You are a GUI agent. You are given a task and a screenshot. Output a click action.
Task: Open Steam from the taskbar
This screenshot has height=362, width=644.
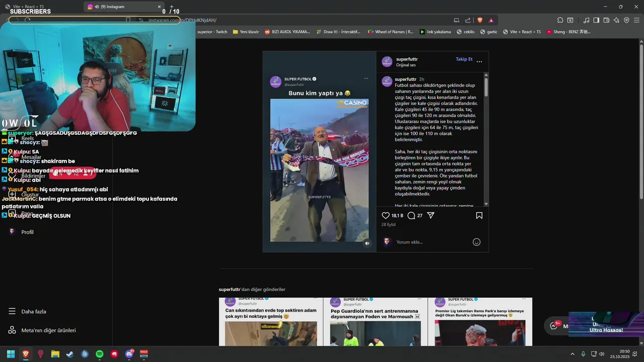tap(70, 354)
